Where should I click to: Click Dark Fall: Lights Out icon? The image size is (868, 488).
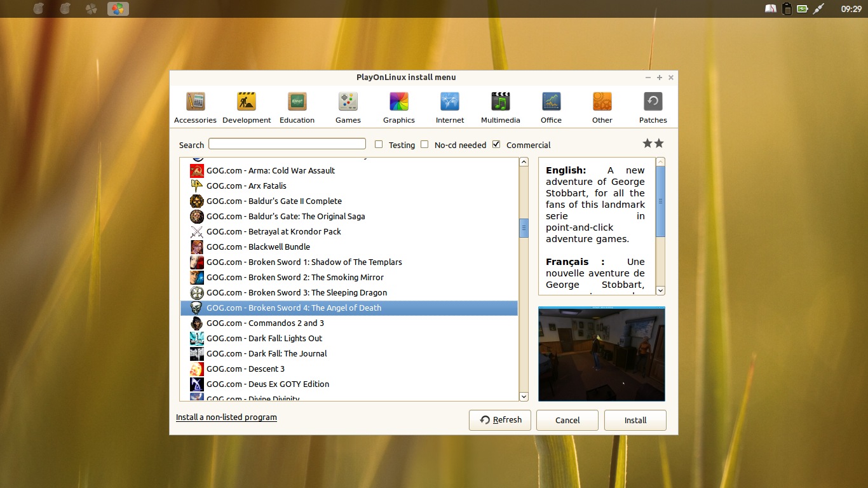click(197, 338)
